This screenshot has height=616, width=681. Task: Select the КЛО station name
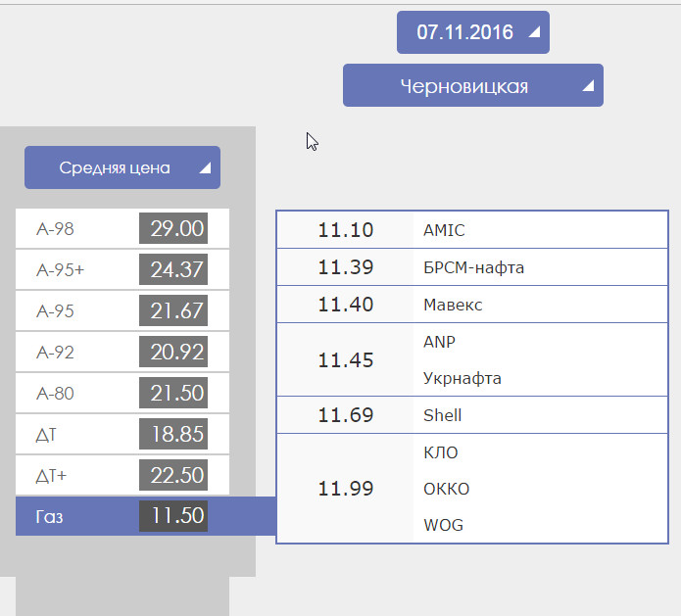coord(440,452)
